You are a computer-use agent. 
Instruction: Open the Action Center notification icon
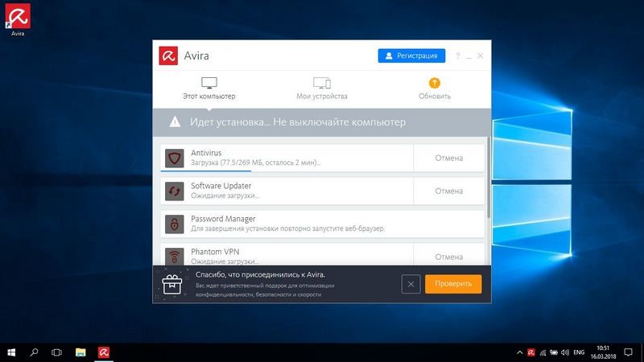[x=629, y=352]
